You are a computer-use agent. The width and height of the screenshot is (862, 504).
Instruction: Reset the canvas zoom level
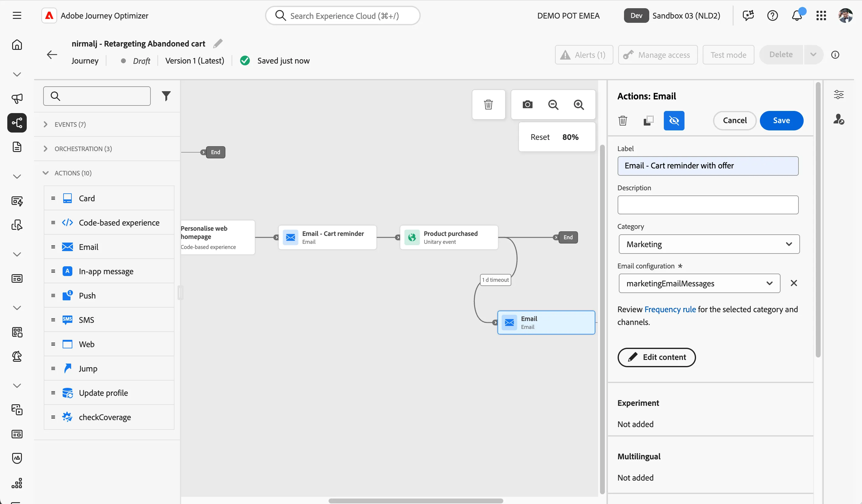pyautogui.click(x=540, y=137)
